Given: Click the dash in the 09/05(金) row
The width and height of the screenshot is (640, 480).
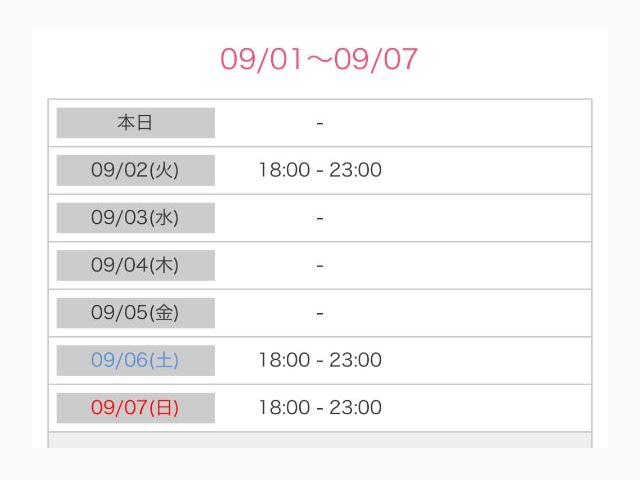Looking at the screenshot, I should pyautogui.click(x=320, y=313).
